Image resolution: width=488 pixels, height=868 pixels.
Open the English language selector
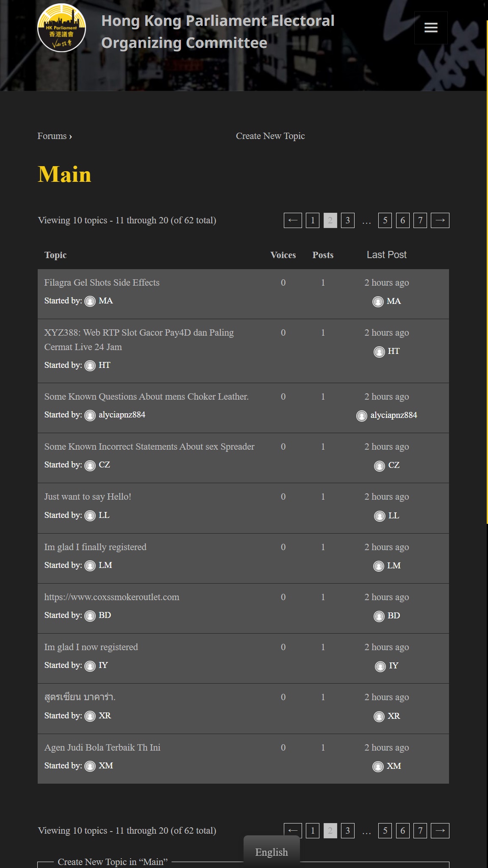[272, 852]
